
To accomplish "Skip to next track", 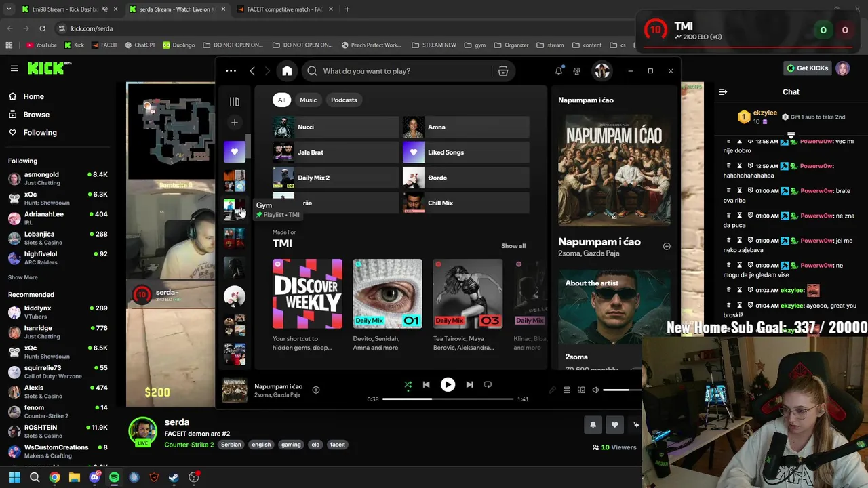I will 469,384.
